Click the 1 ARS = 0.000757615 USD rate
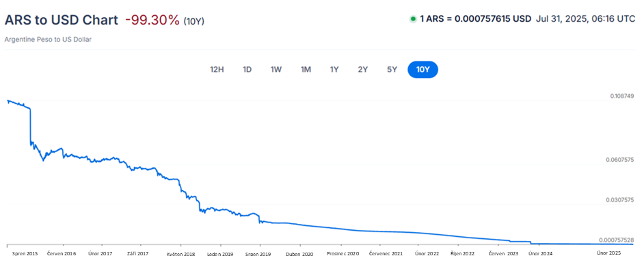The height and width of the screenshot is (256, 644). pyautogui.click(x=475, y=19)
